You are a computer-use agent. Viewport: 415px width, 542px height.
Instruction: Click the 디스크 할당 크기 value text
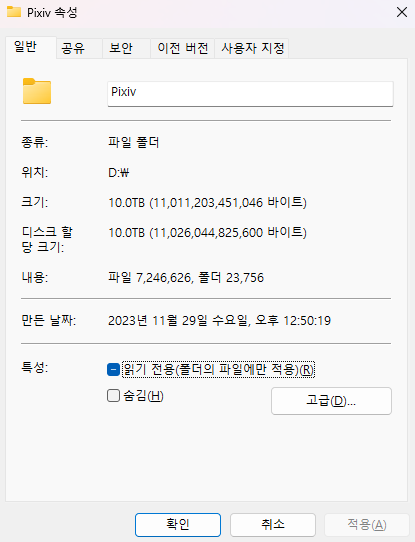pos(207,232)
